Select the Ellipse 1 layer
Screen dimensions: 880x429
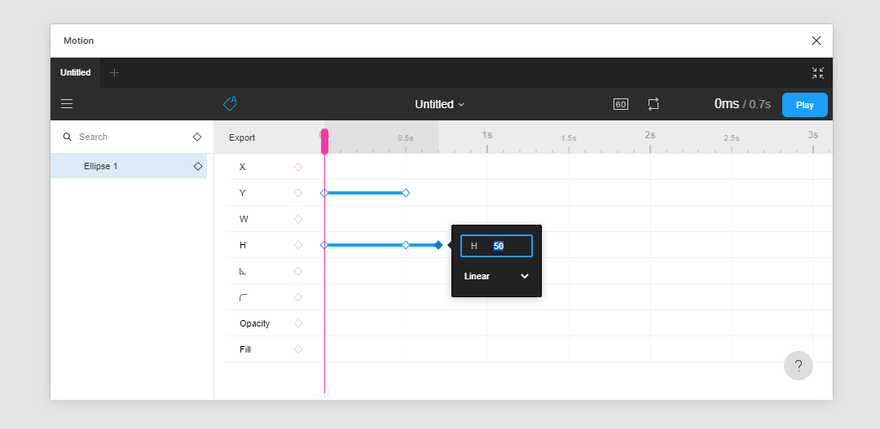pos(129,166)
